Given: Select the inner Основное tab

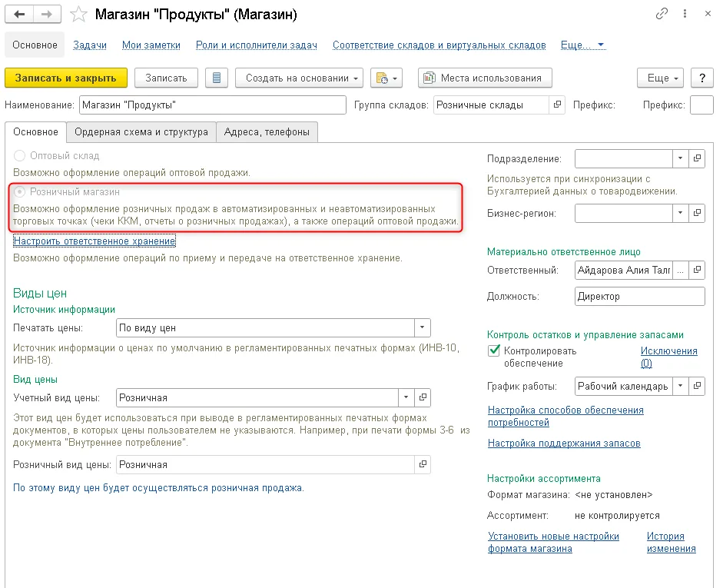Looking at the screenshot, I should point(35,132).
